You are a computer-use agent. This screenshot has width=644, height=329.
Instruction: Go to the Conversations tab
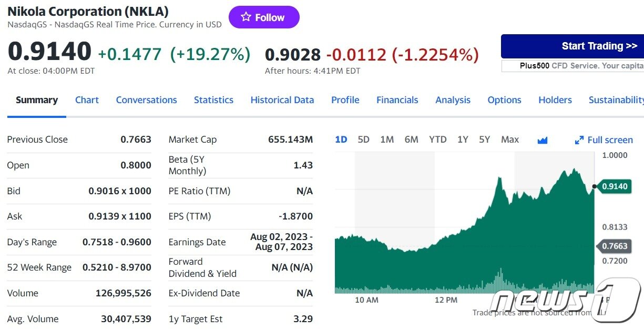146,100
